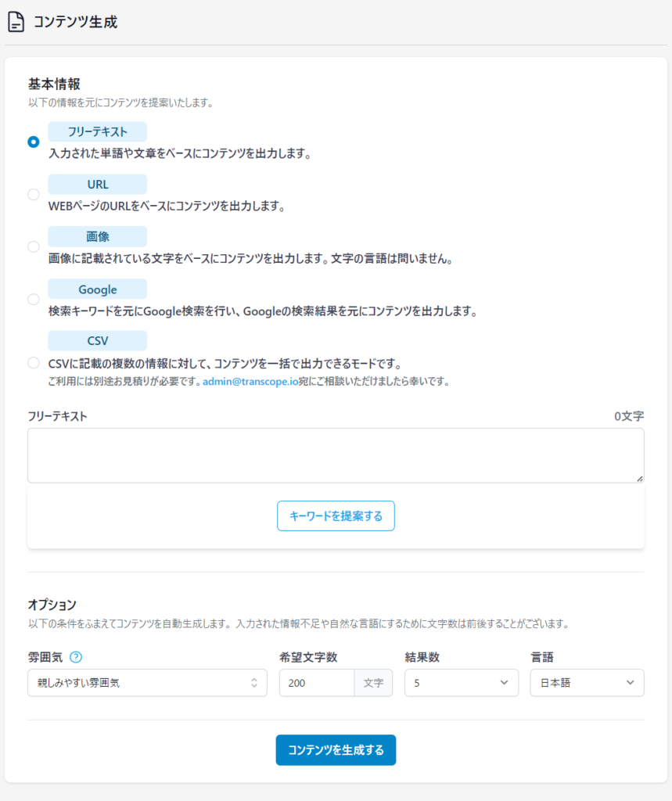The width and height of the screenshot is (672, 801).
Task: Focus the フリーテキスト text area
Action: (x=336, y=455)
